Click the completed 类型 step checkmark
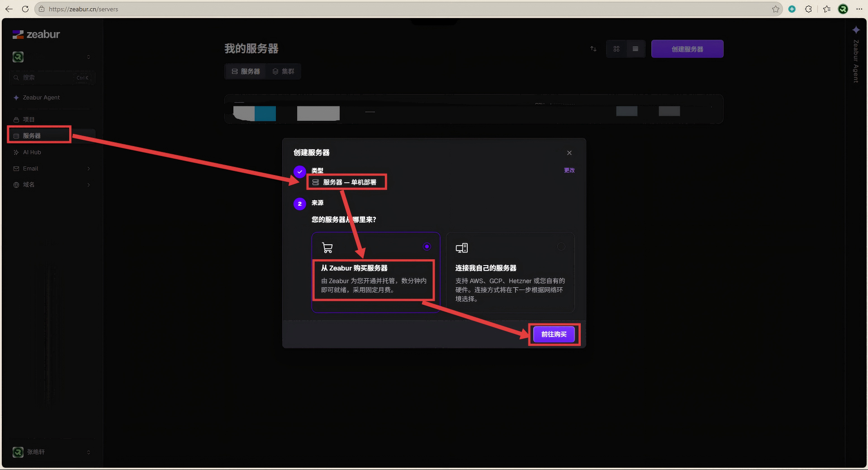 (300, 172)
